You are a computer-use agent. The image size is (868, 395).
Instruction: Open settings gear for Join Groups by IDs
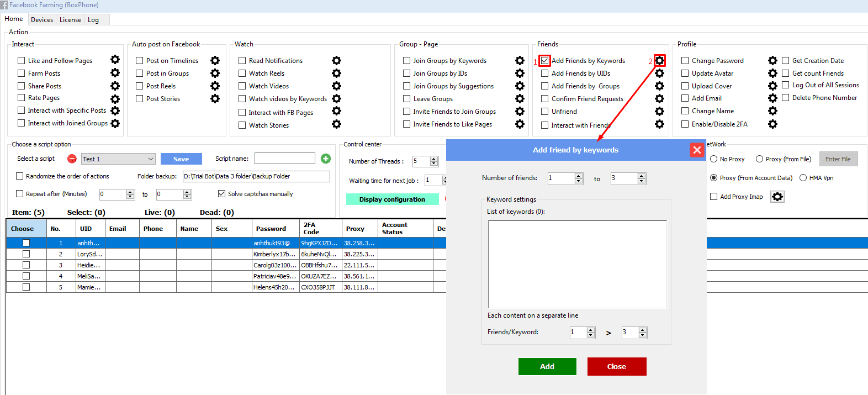[520, 73]
